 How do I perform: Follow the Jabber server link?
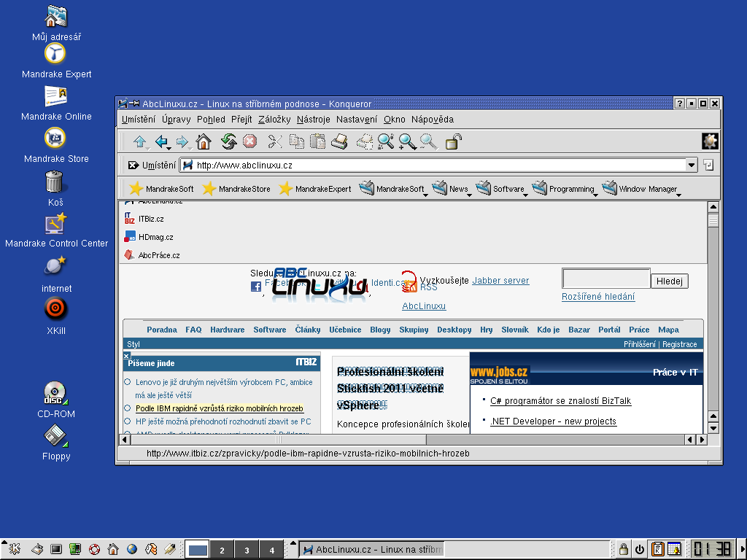[x=500, y=281]
